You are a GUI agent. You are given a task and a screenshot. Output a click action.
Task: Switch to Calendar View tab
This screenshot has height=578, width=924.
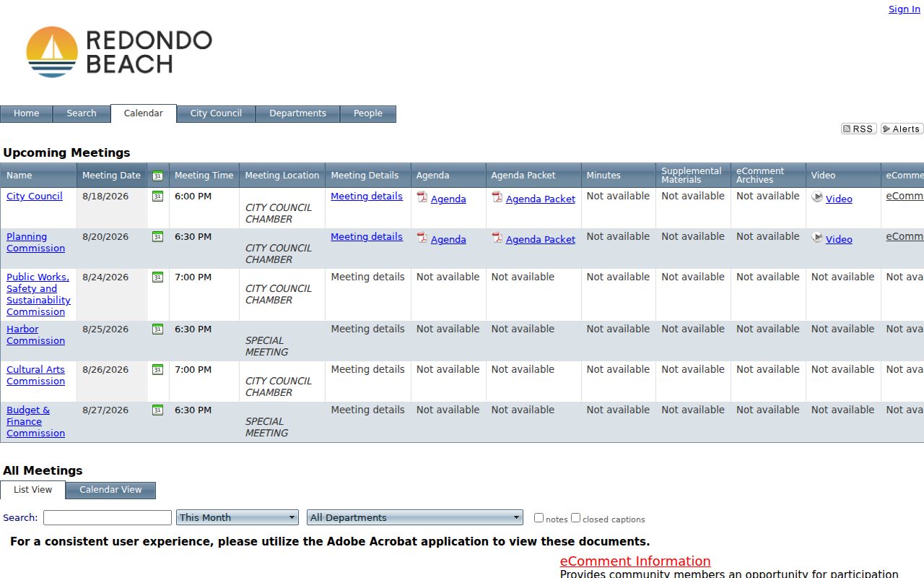pos(110,490)
